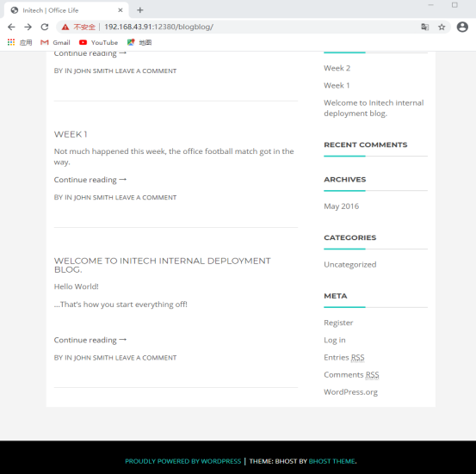Click Continue reading under Week 1 post
This screenshot has height=474, width=476.
click(x=90, y=180)
